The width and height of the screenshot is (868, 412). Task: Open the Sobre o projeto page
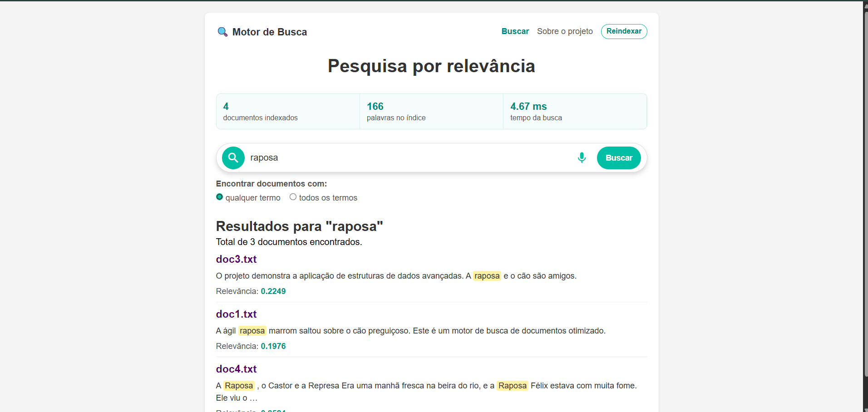click(x=565, y=31)
